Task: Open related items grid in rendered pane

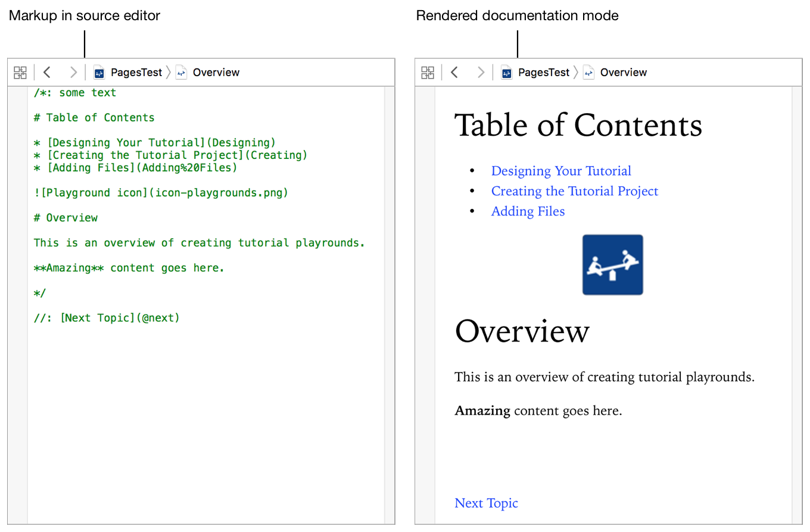Action: click(428, 73)
